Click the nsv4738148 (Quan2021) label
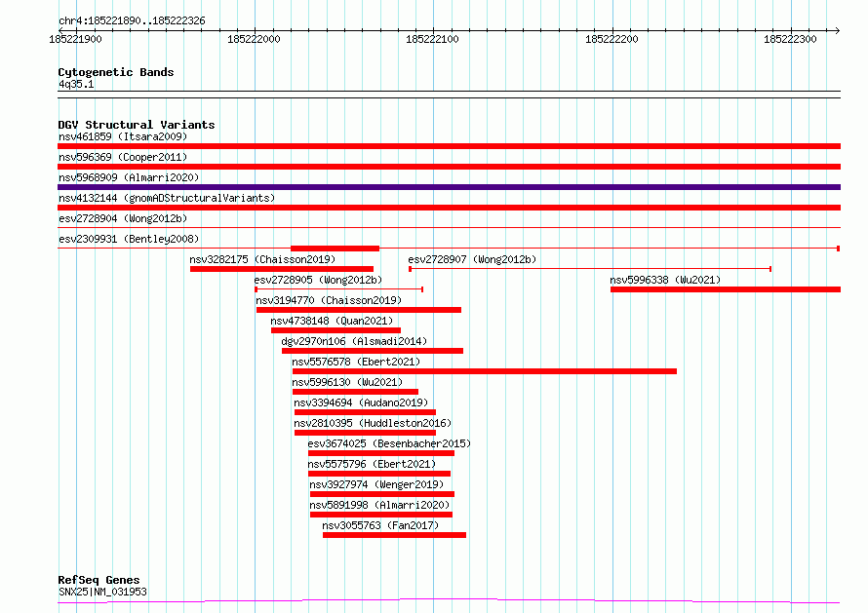Screen dimensions: 868x613 tap(332, 321)
